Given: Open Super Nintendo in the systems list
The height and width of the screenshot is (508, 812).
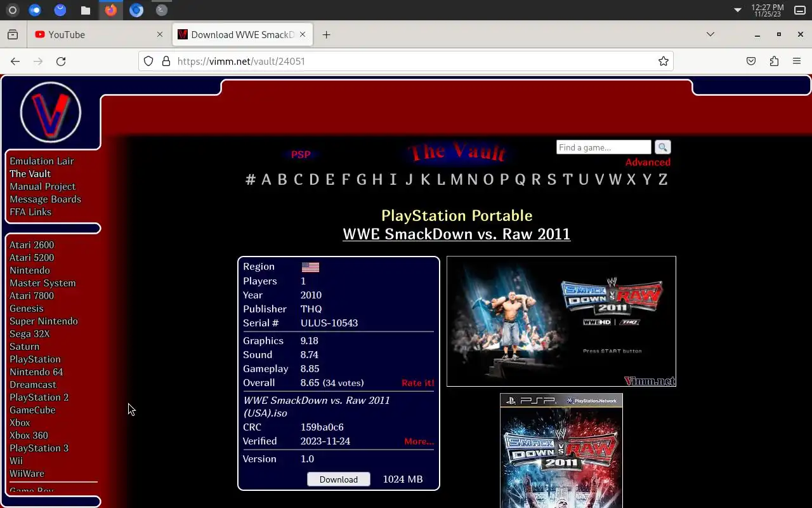Looking at the screenshot, I should coord(44,321).
